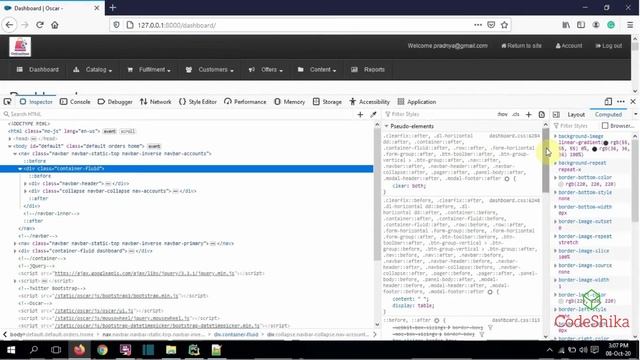Open devtools customize three-dot menu
This screenshot has height=360, width=640.
tap(621, 102)
